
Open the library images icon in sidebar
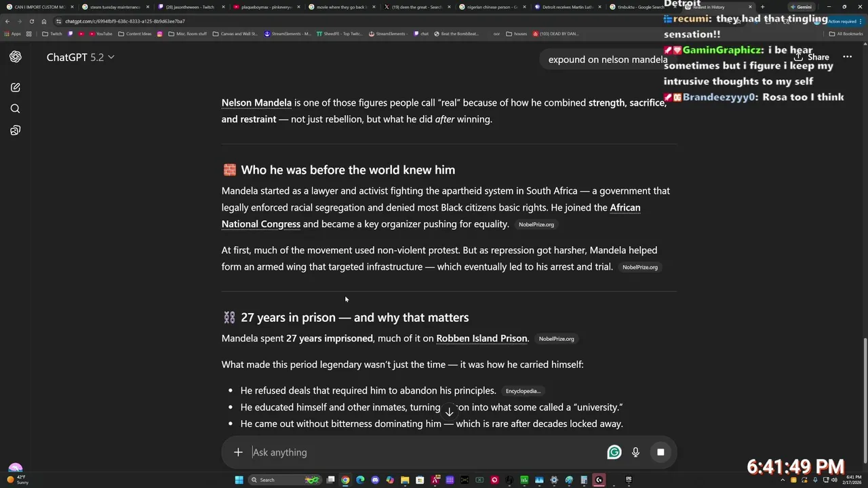pyautogui.click(x=16, y=130)
